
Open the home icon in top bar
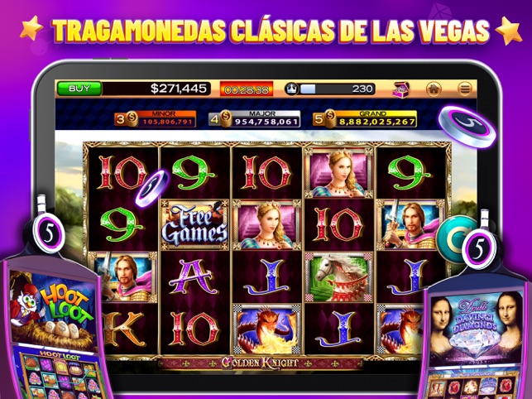(434, 89)
